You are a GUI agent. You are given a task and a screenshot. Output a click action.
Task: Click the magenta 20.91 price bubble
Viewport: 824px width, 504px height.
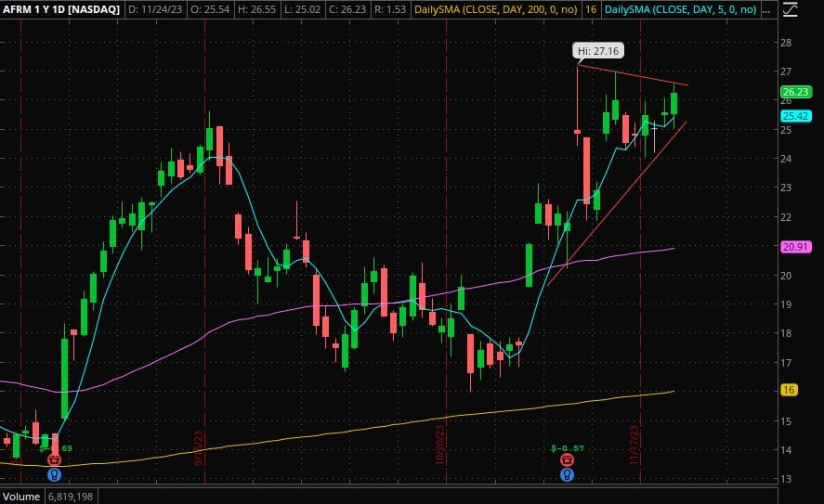pos(795,246)
